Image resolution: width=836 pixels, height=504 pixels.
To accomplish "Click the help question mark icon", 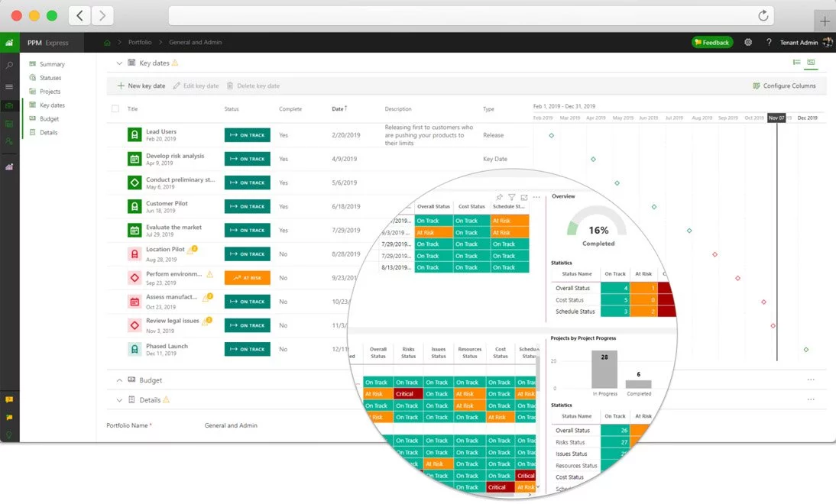I will pos(769,42).
